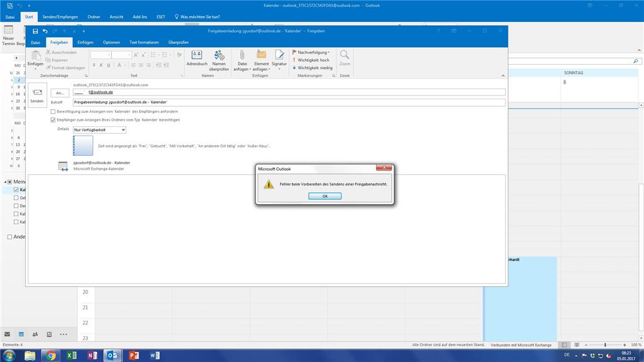The height and width of the screenshot is (362, 644).
Task: Open the Details 'Nur Verfügbarkeit' dropdown
Action: click(x=99, y=129)
